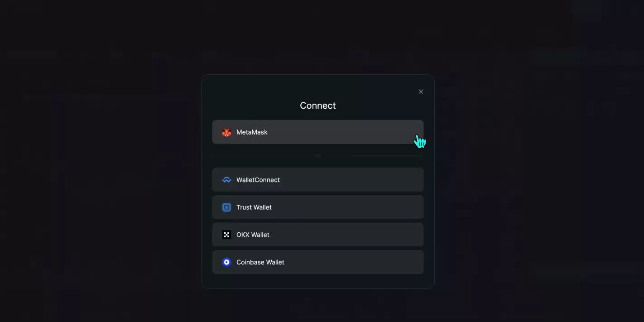Click the divider below the MetaMask option
Viewport: 644px width, 322px height.
[x=318, y=155]
